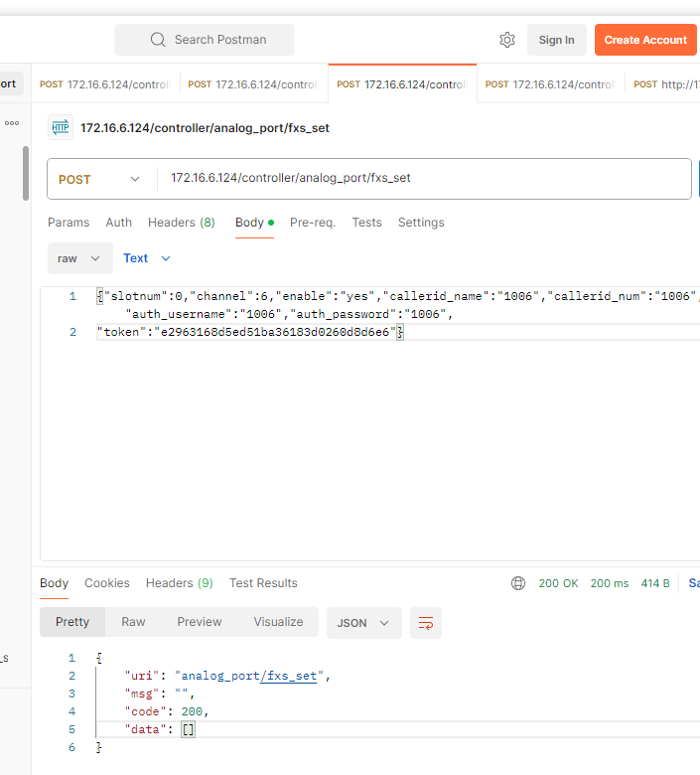The height and width of the screenshot is (775, 700).
Task: Click the network globe icon in response bar
Action: [517, 583]
